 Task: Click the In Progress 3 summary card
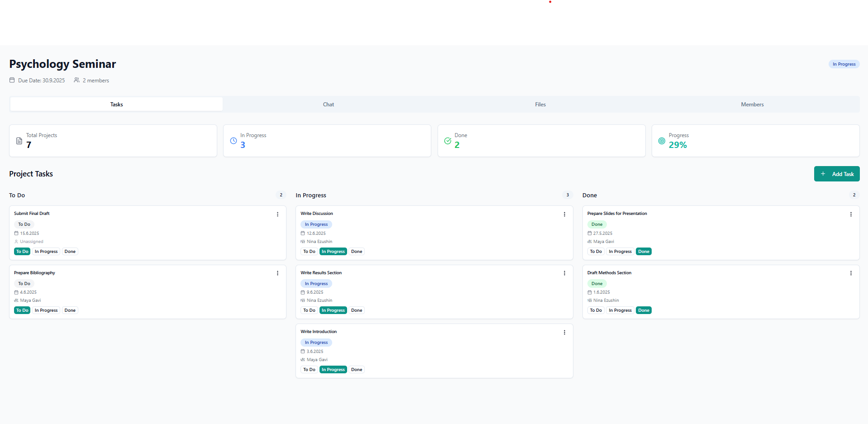(327, 141)
